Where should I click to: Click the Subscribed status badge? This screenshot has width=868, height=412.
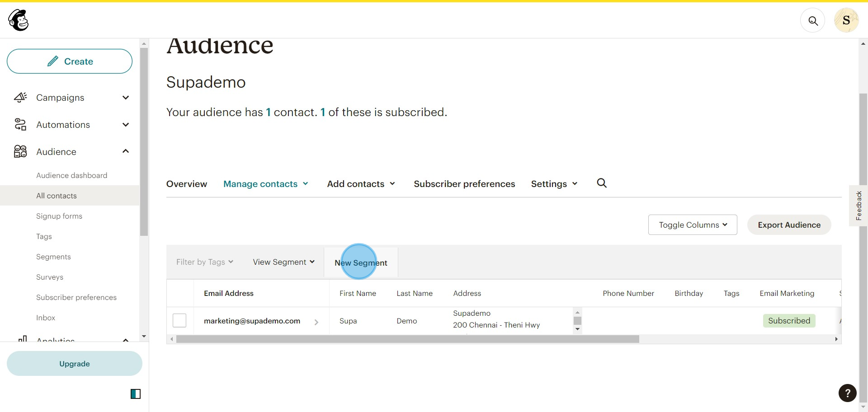789,321
